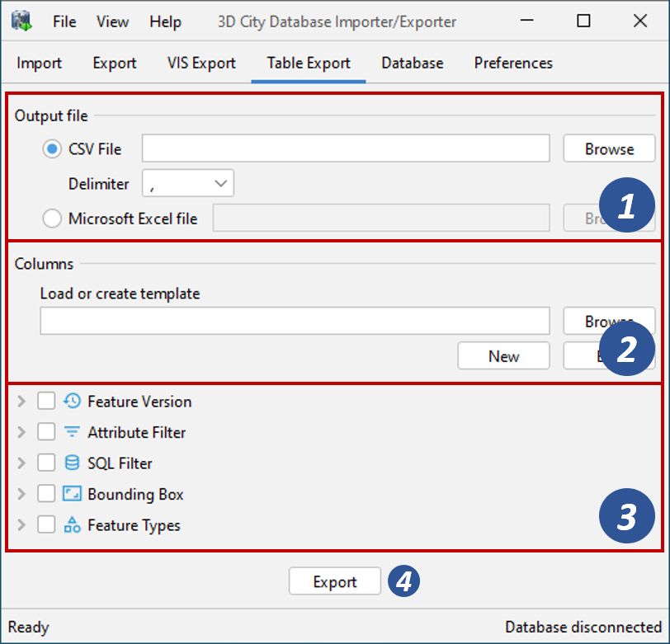Expand the SQL Filter section

click(x=21, y=463)
